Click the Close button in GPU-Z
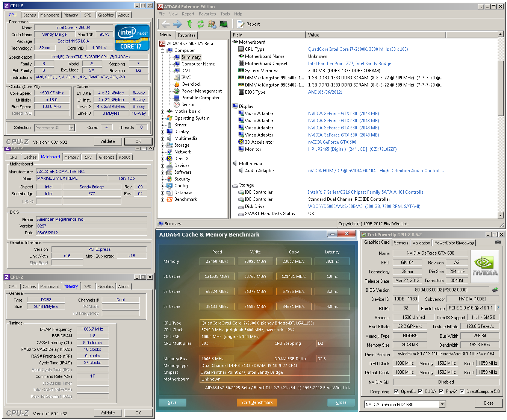Screen dimensions: 507x420 (489, 403)
